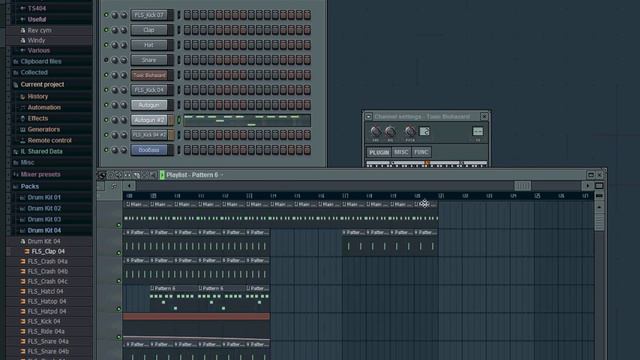Activate first step of Snare sequencer row

pos(187,60)
